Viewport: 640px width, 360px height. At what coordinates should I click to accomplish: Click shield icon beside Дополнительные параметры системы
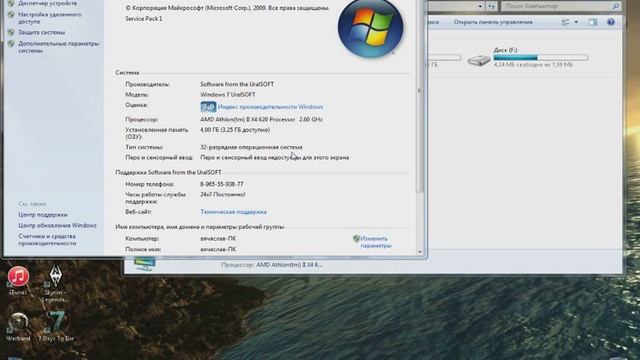pyautogui.click(x=11, y=44)
